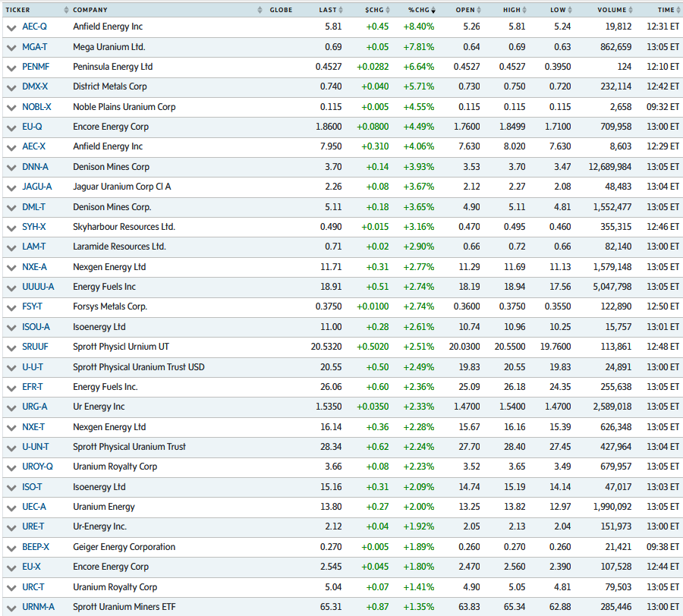Expand the NOBL-X row chevron
This screenshot has height=616, width=683.
click(x=11, y=108)
